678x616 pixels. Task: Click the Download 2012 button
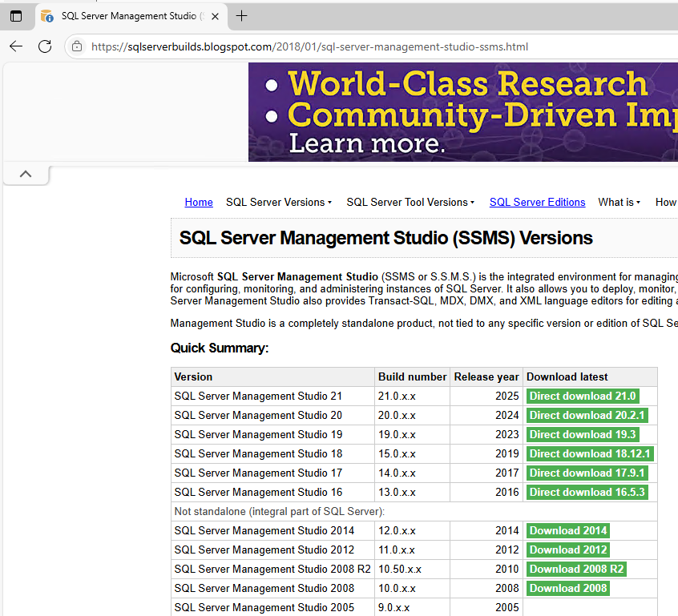568,550
